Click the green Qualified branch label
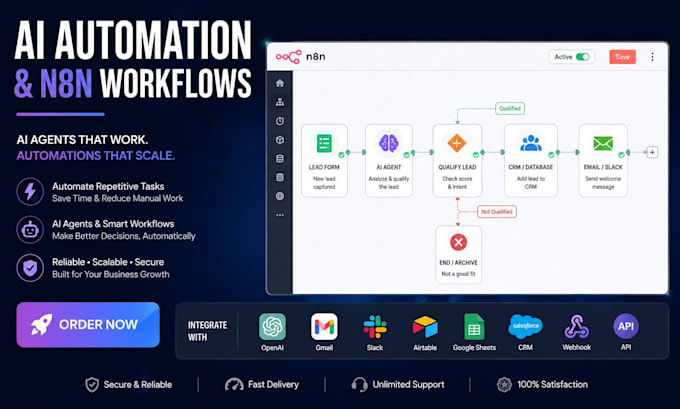The image size is (680, 409). coord(510,108)
